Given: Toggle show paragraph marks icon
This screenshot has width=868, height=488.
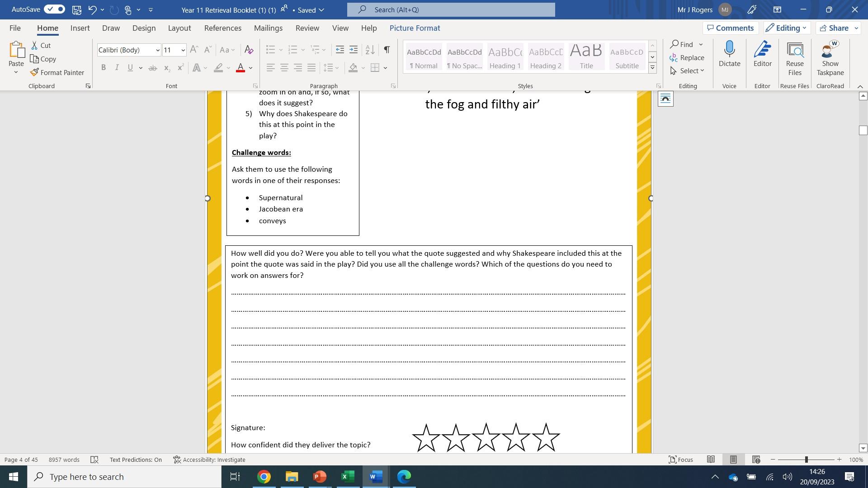Looking at the screenshot, I should coord(387,50).
